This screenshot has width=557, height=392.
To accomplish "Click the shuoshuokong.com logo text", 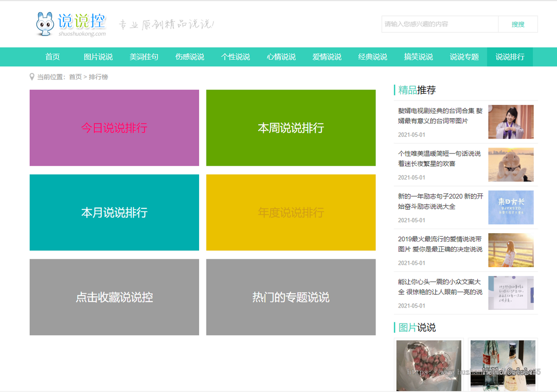I will tap(82, 33).
